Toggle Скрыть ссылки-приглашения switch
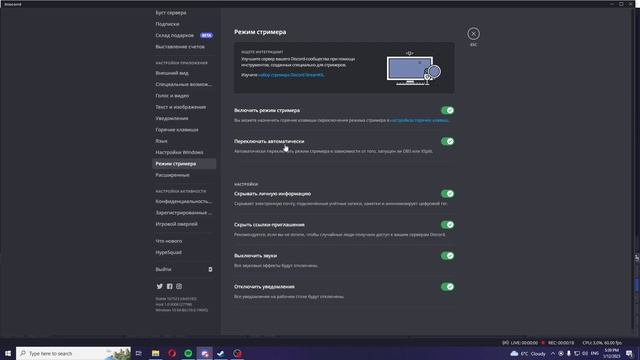The image size is (640, 360). 447,224
